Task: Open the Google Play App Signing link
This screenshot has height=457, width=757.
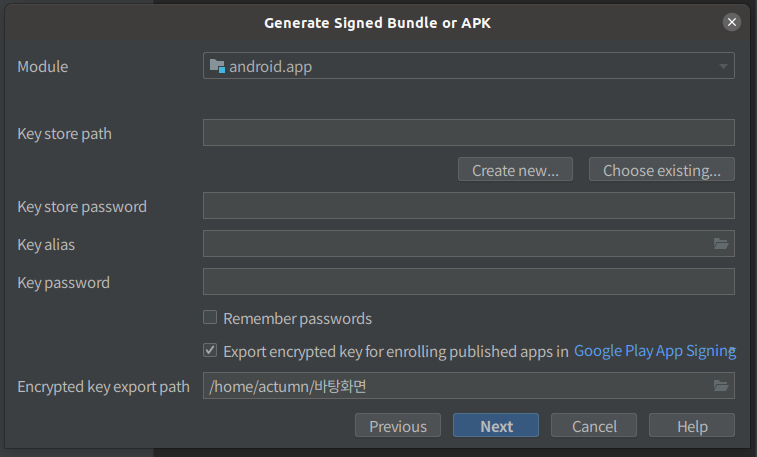Action: click(655, 351)
